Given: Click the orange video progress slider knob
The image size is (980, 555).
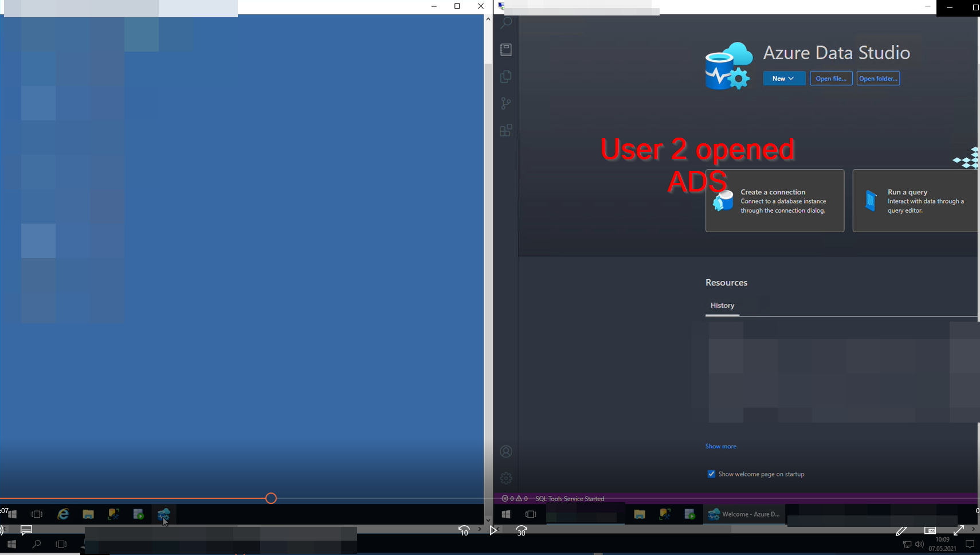Looking at the screenshot, I should coord(271,498).
